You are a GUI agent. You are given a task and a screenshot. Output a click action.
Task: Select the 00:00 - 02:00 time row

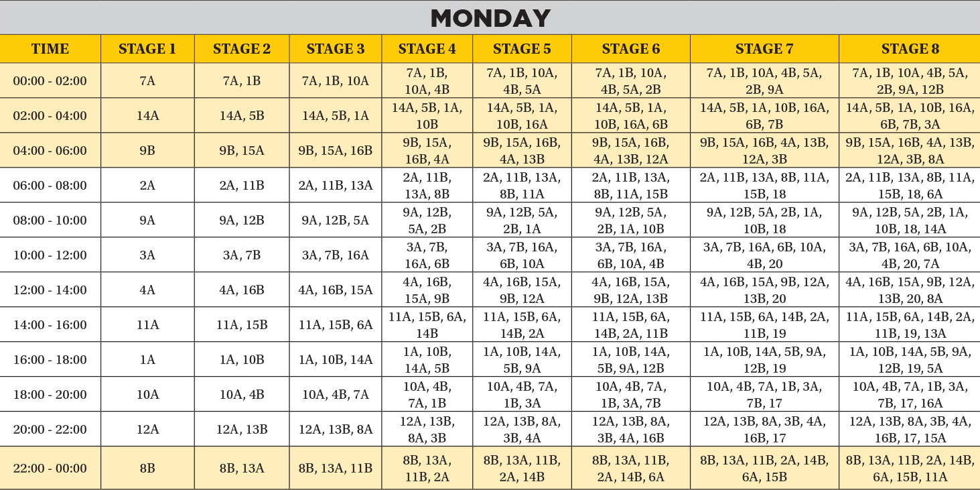[50, 81]
